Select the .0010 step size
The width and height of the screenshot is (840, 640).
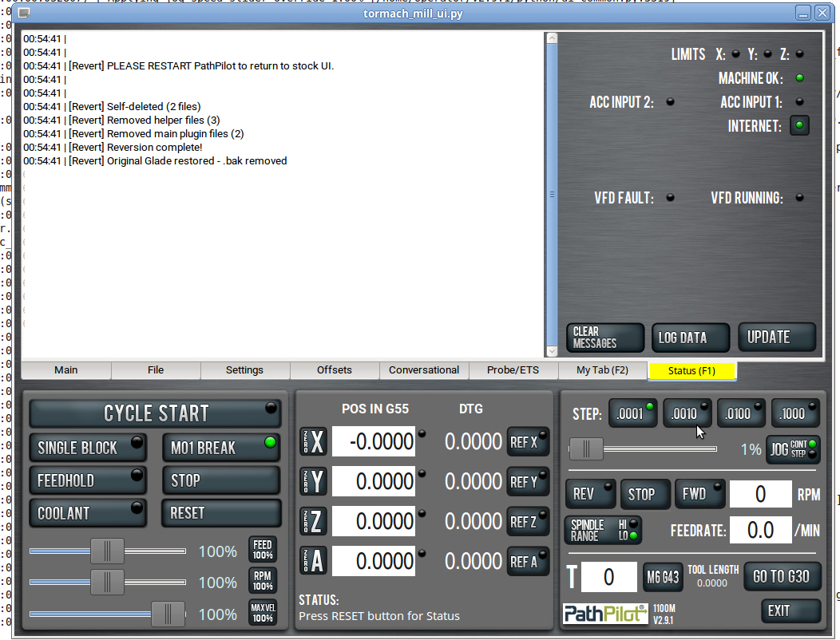tap(687, 413)
